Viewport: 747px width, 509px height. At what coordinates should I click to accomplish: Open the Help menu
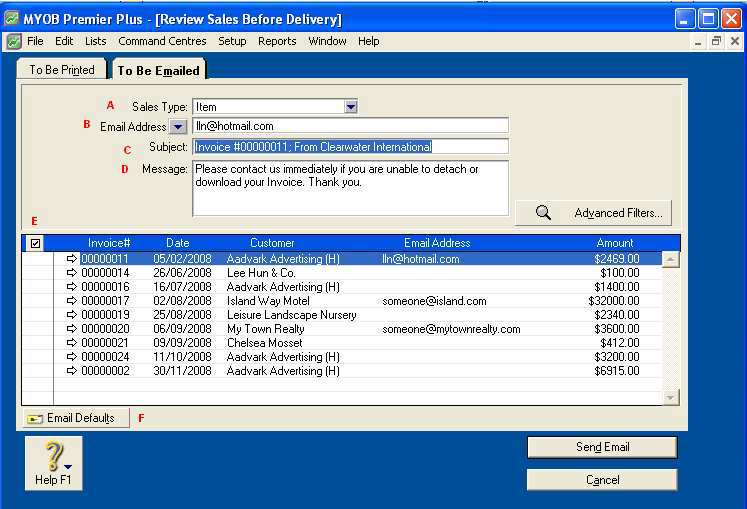click(368, 41)
